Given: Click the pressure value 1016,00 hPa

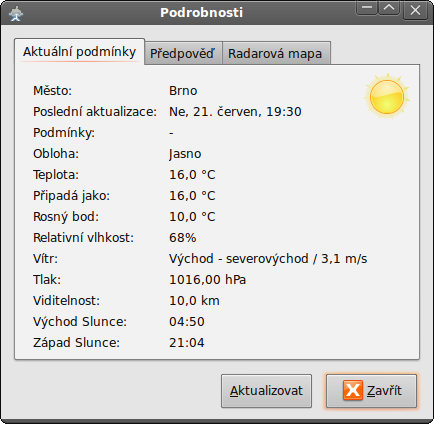Looking at the screenshot, I should tap(207, 280).
